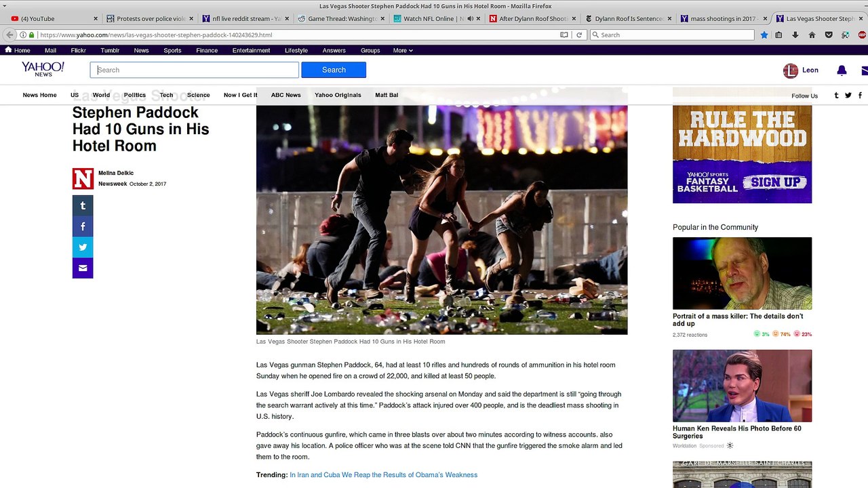
Task: Click the Firefox home icon in toolbar
Action: click(812, 35)
